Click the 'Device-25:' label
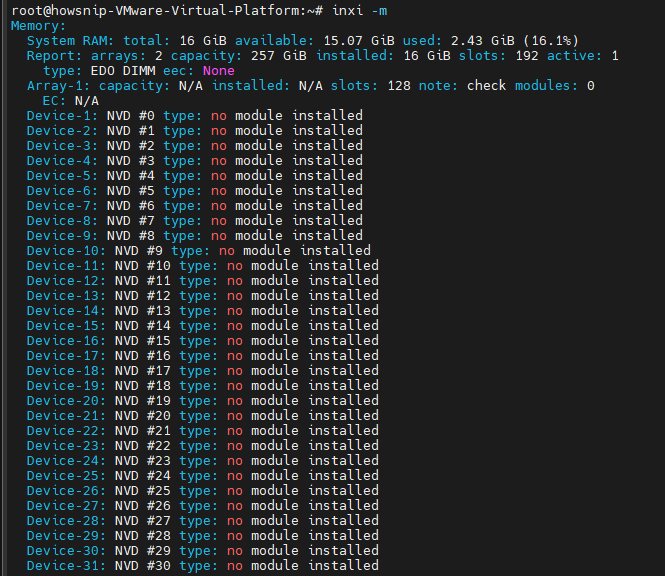665x576 pixels. coord(67,475)
